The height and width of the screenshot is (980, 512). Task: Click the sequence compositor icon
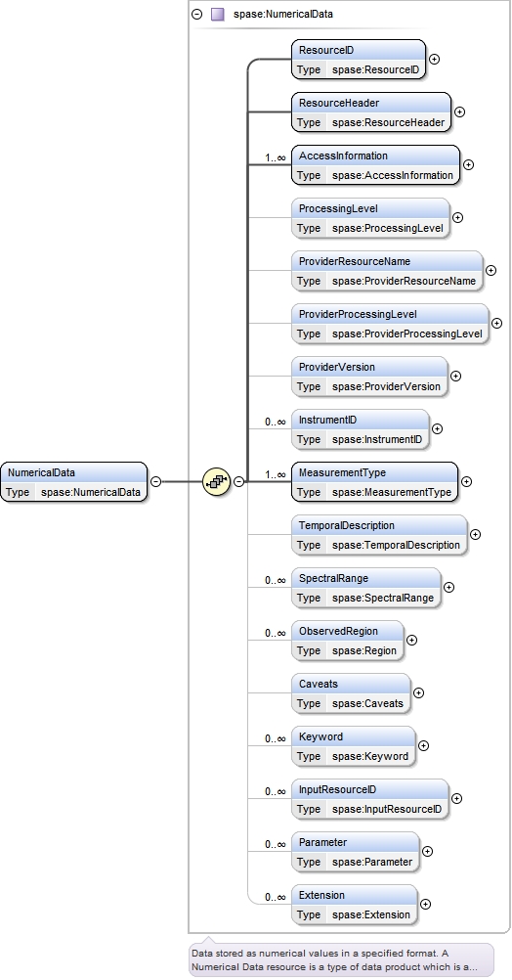[217, 482]
